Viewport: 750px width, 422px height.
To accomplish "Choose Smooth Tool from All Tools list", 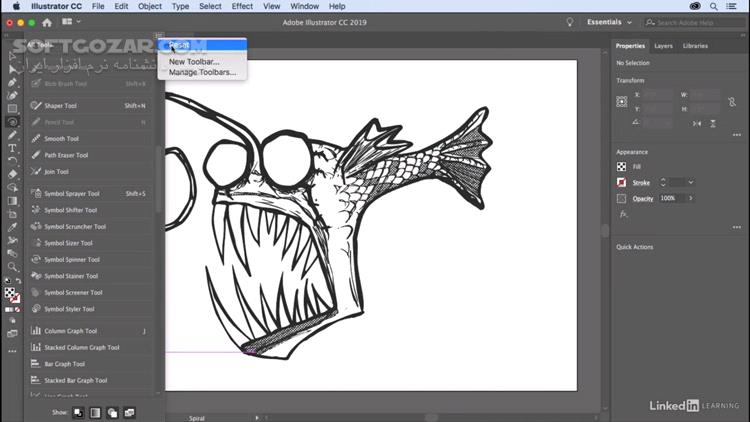I will tap(88, 139).
